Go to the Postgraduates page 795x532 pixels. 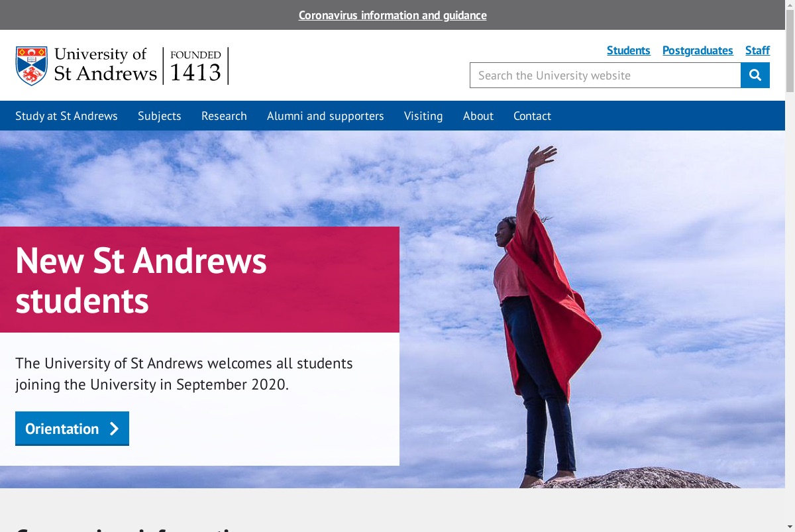click(698, 50)
